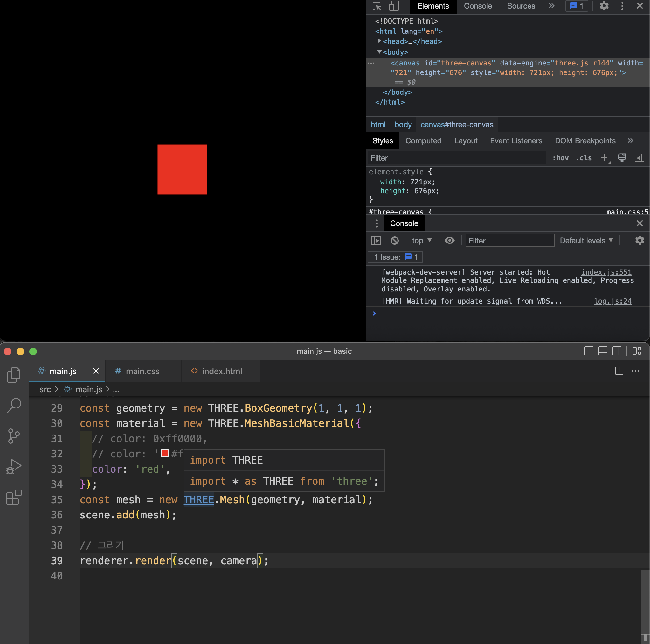The width and height of the screenshot is (650, 644).
Task: Click the 1 Issue button in console
Action: click(x=395, y=257)
